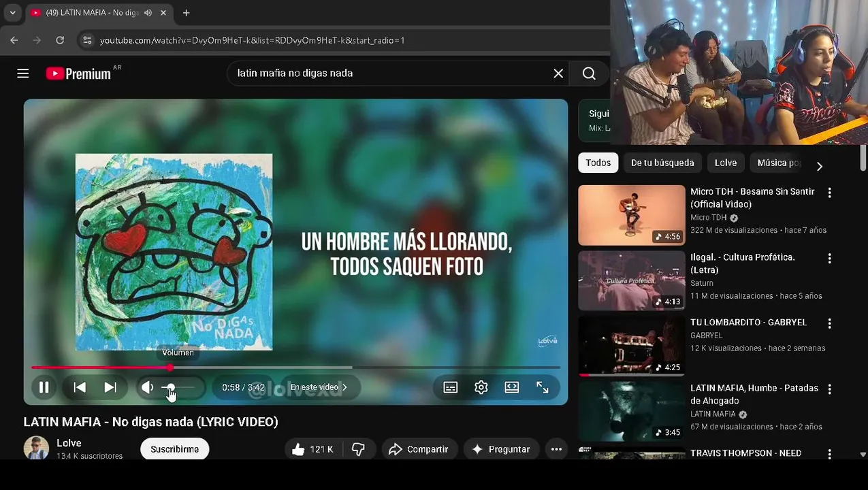
Task: Open options for TU LOMBARDITO video
Action: click(x=829, y=324)
